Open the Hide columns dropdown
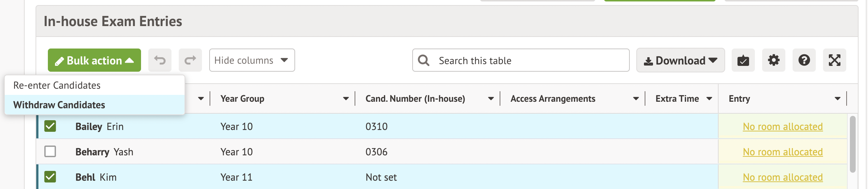This screenshot has height=189, width=868. tap(252, 60)
